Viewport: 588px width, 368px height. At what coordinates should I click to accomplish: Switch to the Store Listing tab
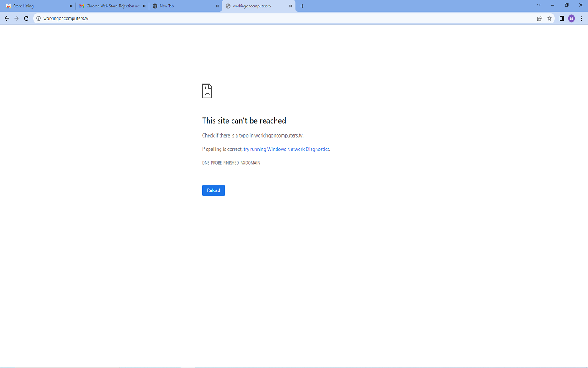(36, 6)
